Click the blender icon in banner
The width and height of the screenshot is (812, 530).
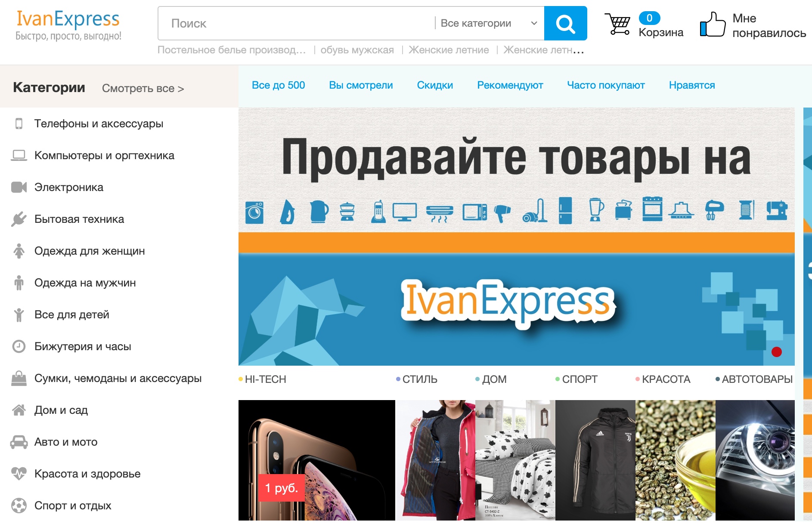[596, 210]
